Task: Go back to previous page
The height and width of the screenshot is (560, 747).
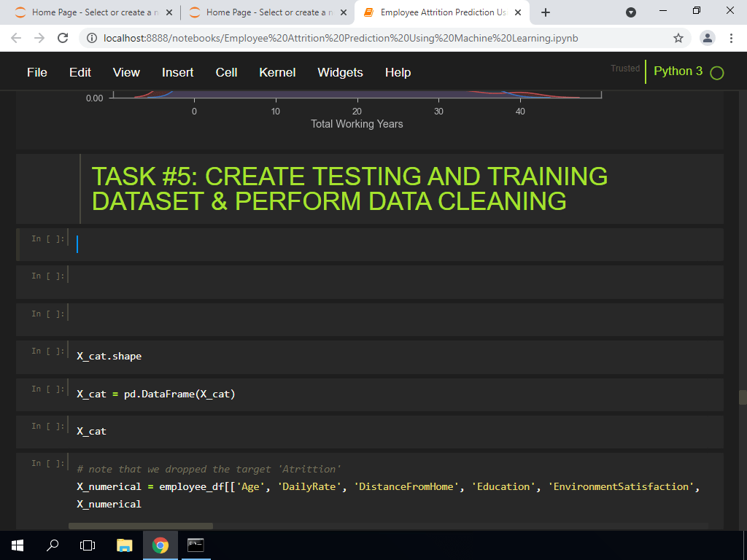Action: point(16,38)
